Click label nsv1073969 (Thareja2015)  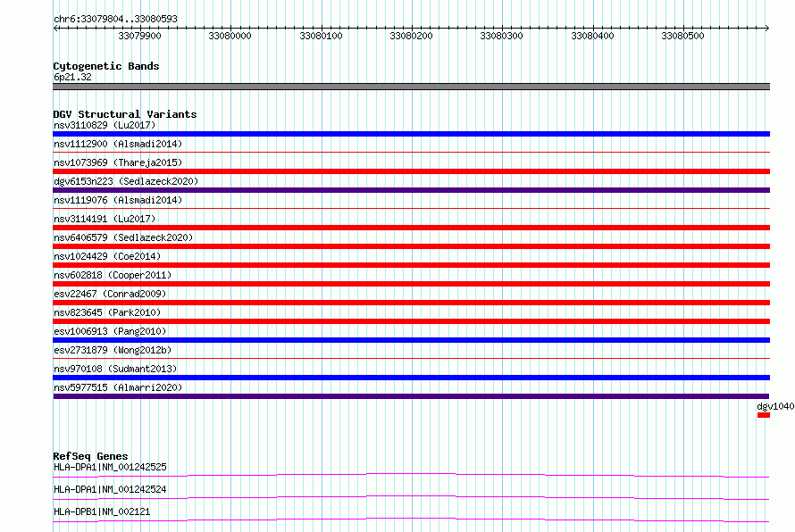click(x=118, y=162)
